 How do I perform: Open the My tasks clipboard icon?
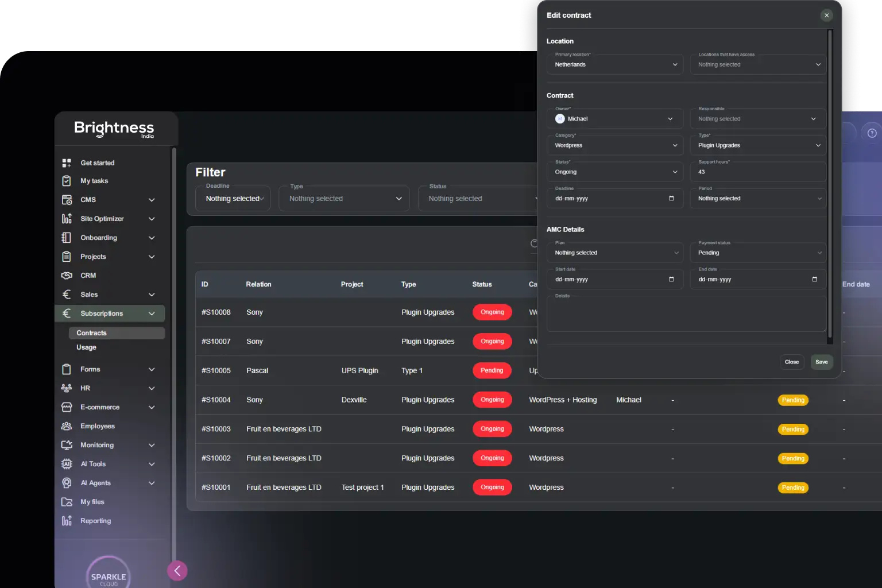pyautogui.click(x=67, y=181)
